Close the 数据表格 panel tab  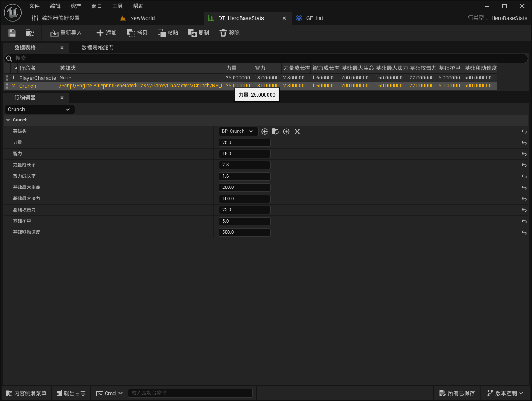pos(62,48)
